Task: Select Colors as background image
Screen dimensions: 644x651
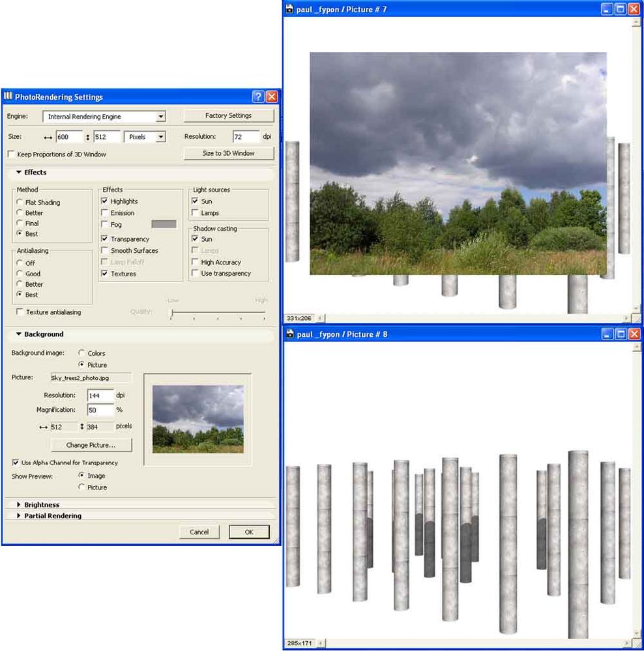Action: tap(81, 353)
